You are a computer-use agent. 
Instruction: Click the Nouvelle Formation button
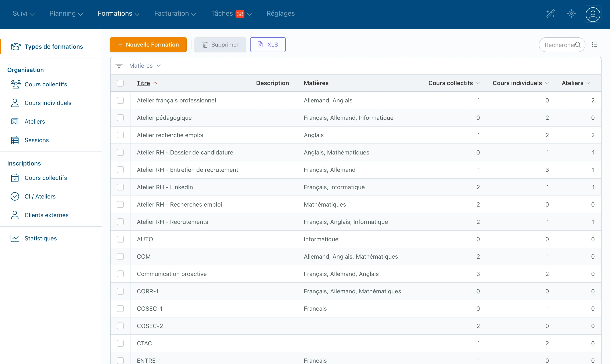[x=148, y=45]
